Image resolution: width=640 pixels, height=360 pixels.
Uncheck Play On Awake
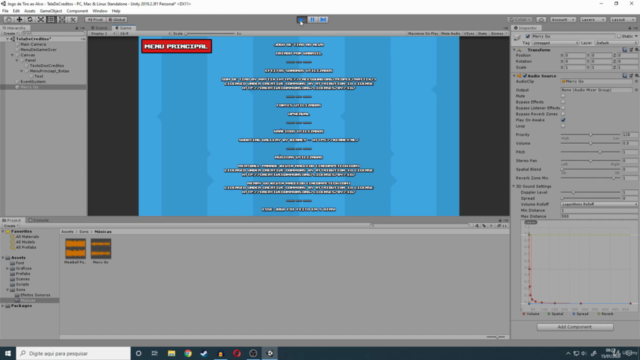563,120
